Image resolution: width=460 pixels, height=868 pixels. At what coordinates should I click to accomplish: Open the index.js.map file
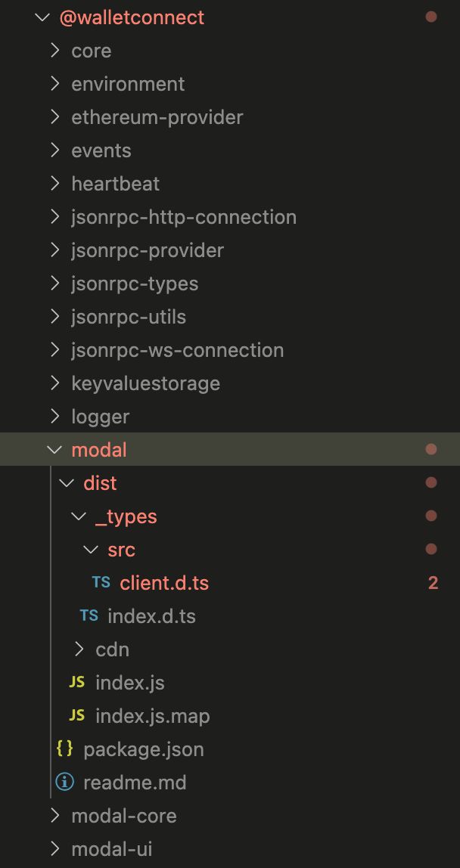click(x=152, y=716)
